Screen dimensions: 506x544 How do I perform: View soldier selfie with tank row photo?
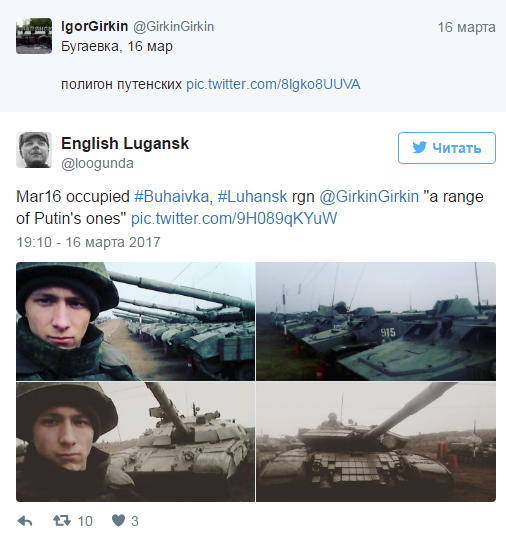point(135,321)
